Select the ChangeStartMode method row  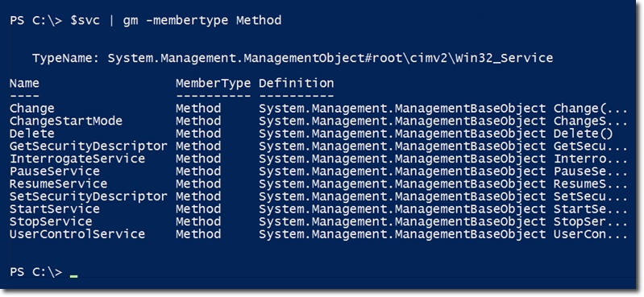(318, 121)
